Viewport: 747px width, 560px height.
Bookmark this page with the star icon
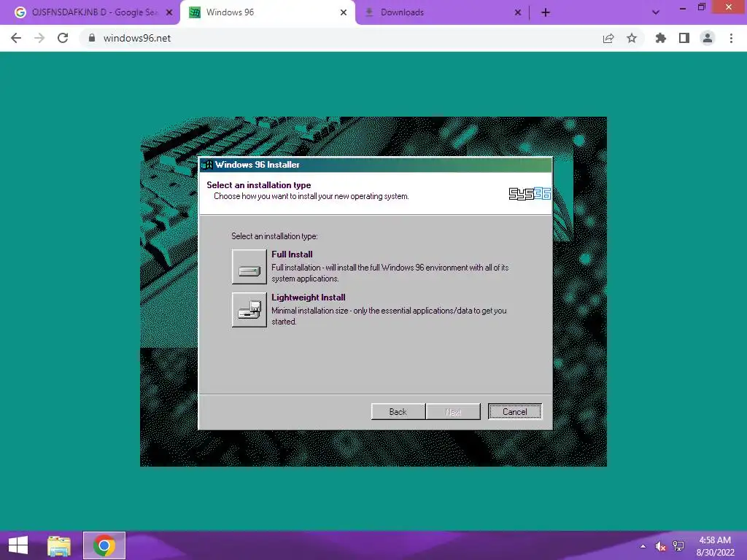pos(632,38)
